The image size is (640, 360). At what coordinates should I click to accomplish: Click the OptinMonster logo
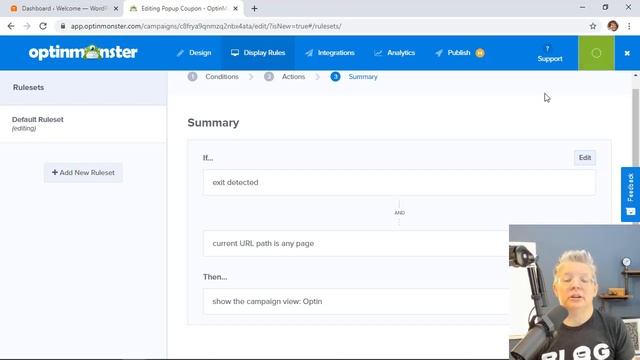pyautogui.click(x=83, y=53)
